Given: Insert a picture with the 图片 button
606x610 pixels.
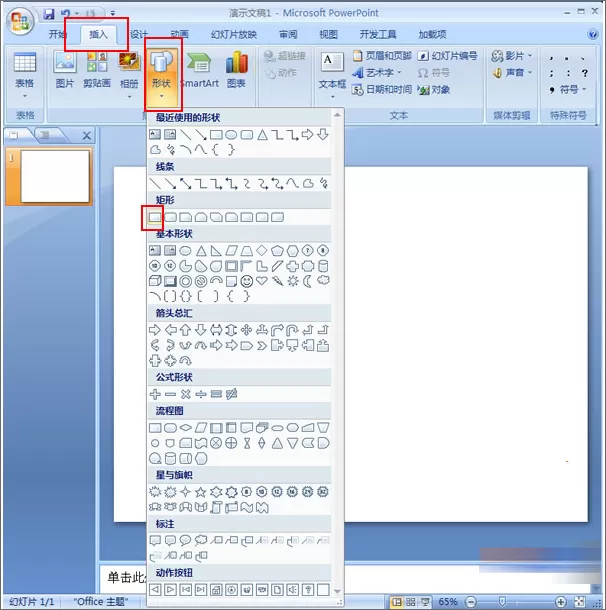Looking at the screenshot, I should coord(65,70).
